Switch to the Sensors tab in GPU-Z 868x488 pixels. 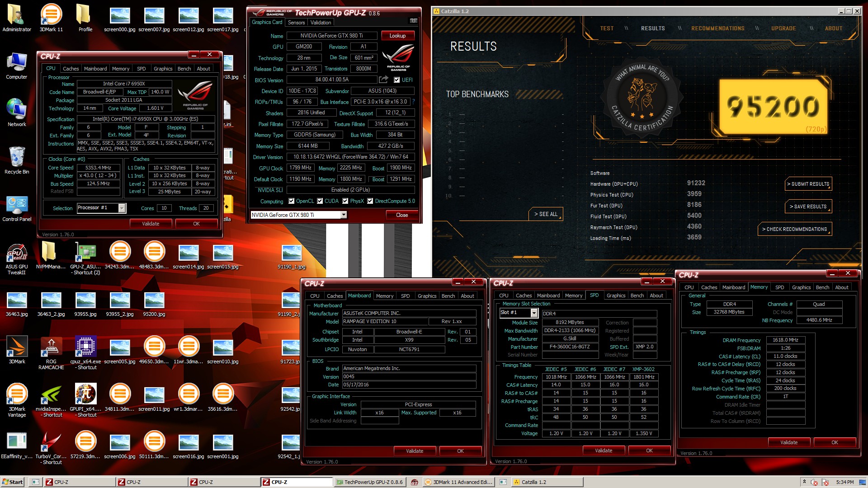(296, 22)
